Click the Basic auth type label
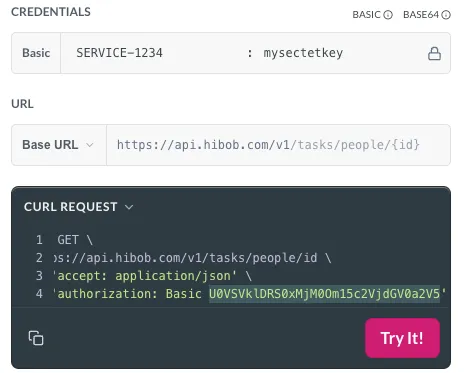Screen dimensions: 465x373 36,53
